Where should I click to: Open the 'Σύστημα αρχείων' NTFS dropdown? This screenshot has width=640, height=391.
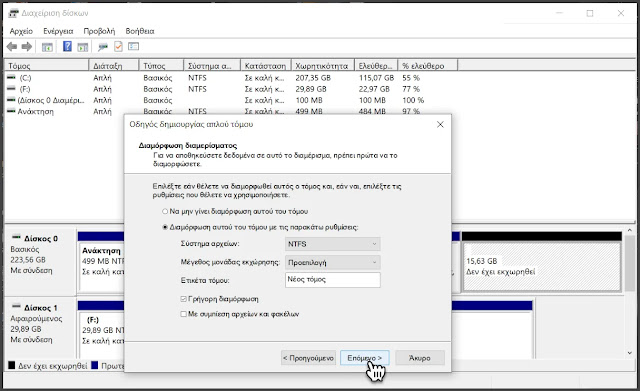point(332,244)
